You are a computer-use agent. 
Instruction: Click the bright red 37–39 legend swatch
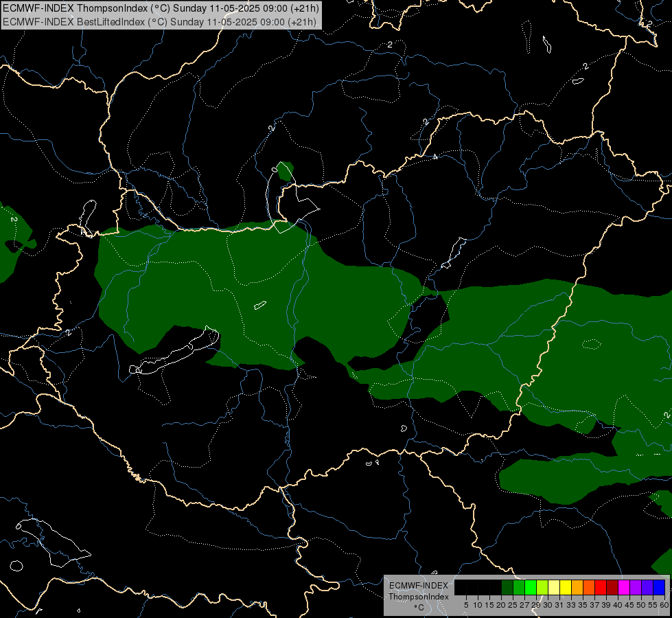pyautogui.click(x=601, y=587)
